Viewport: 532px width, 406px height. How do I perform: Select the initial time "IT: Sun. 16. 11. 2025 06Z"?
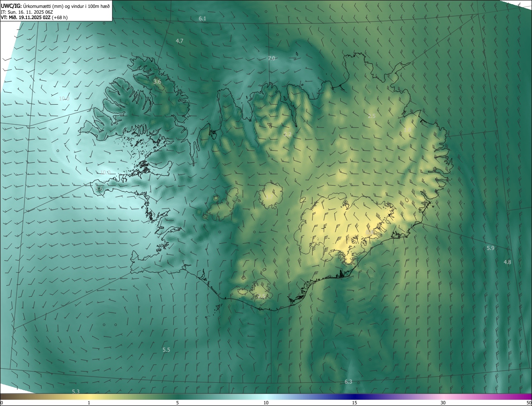coord(27,12)
